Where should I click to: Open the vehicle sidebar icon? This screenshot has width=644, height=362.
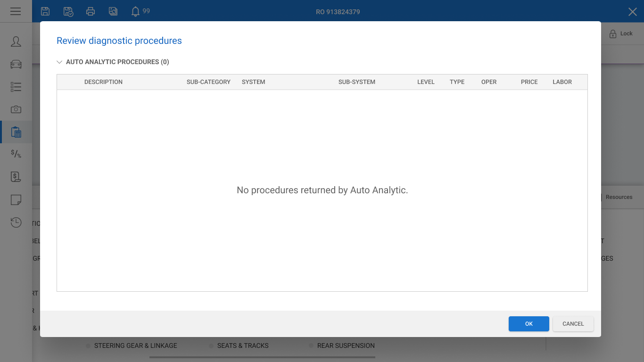click(16, 64)
